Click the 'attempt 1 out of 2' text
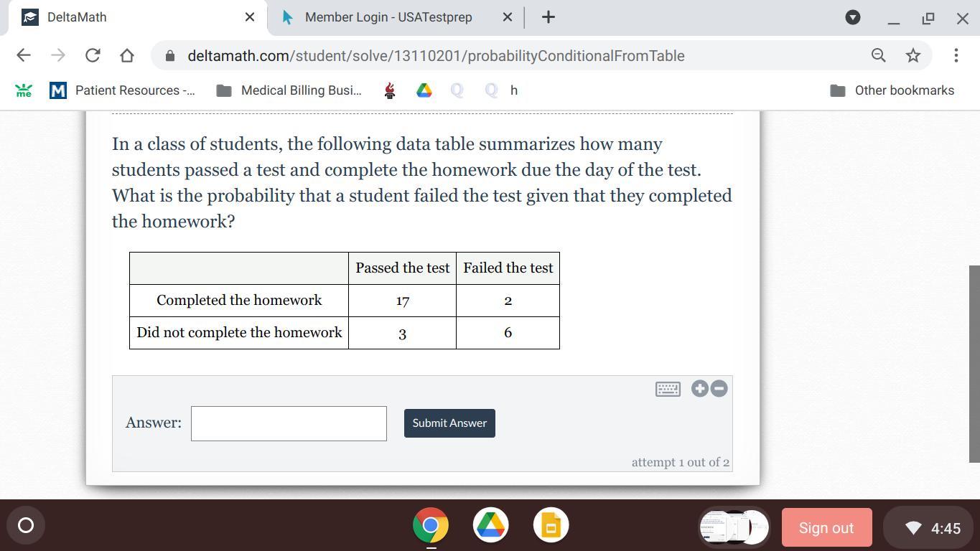Viewport: 980px width, 551px height. coord(681,462)
